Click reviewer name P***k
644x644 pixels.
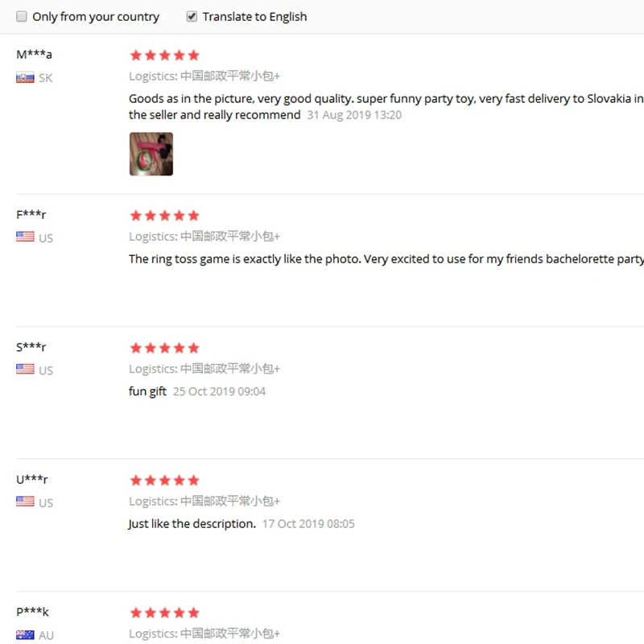[x=32, y=612]
